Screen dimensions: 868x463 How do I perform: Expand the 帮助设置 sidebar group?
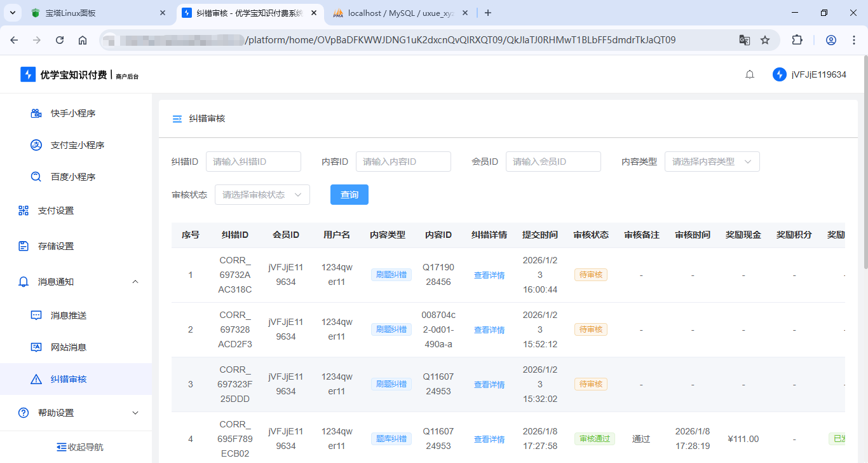135,413
